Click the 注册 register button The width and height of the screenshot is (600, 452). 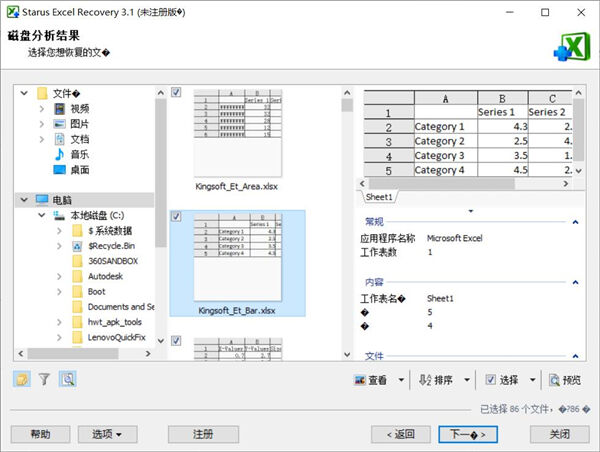coord(203,434)
